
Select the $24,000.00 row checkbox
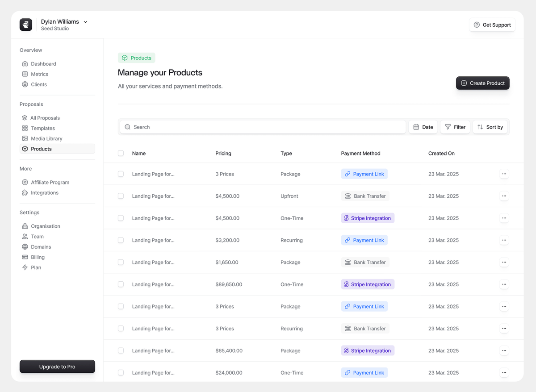click(121, 372)
